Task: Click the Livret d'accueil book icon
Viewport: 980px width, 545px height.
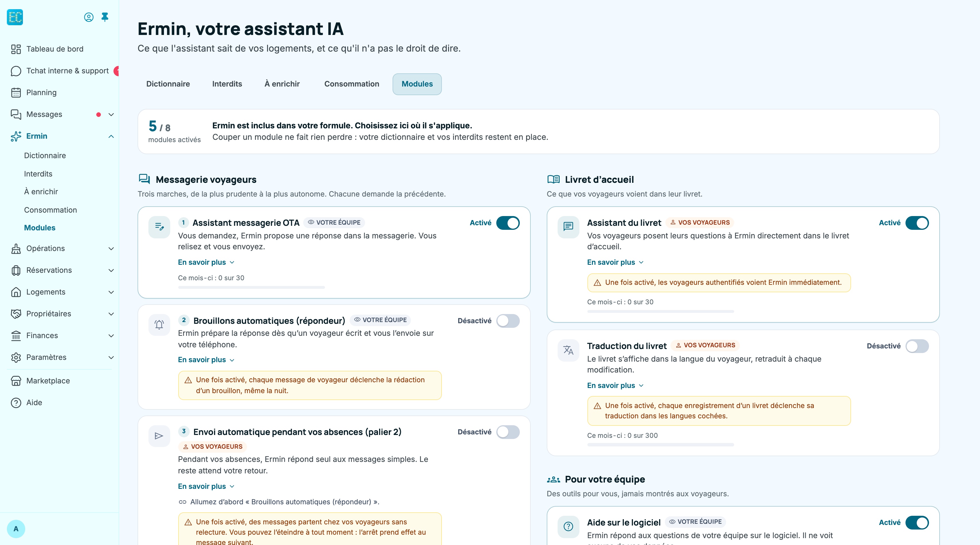Action: [553, 179]
